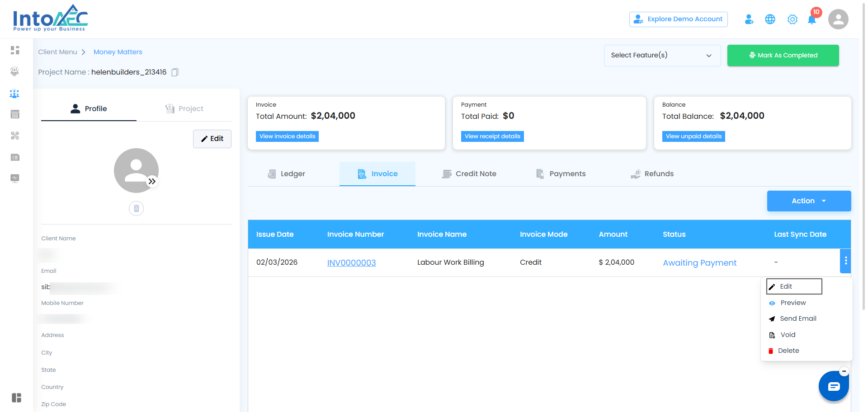Delete profile photo using trash icon
The image size is (868, 412).
136,209
